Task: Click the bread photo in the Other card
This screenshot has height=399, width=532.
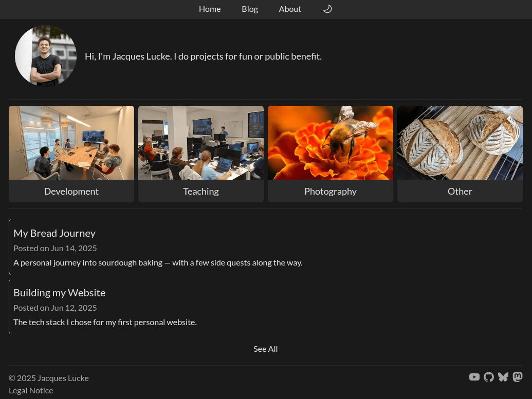Action: [x=460, y=142]
